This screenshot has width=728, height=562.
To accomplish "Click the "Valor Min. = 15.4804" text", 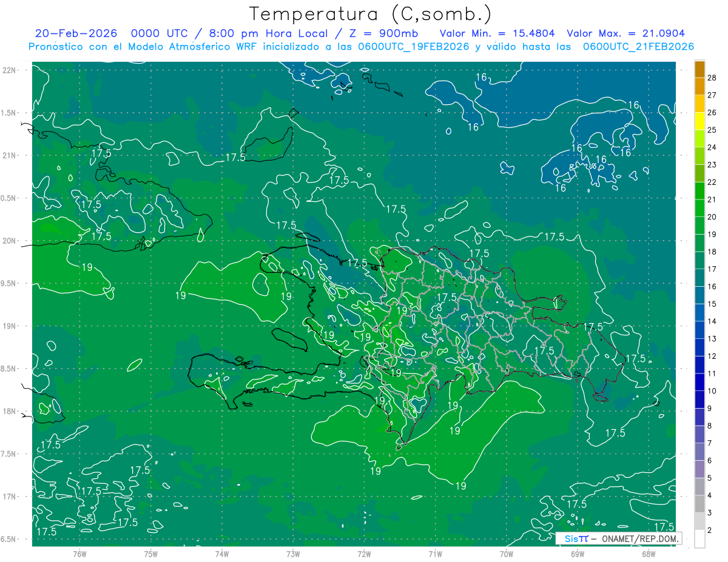I will point(496,33).
